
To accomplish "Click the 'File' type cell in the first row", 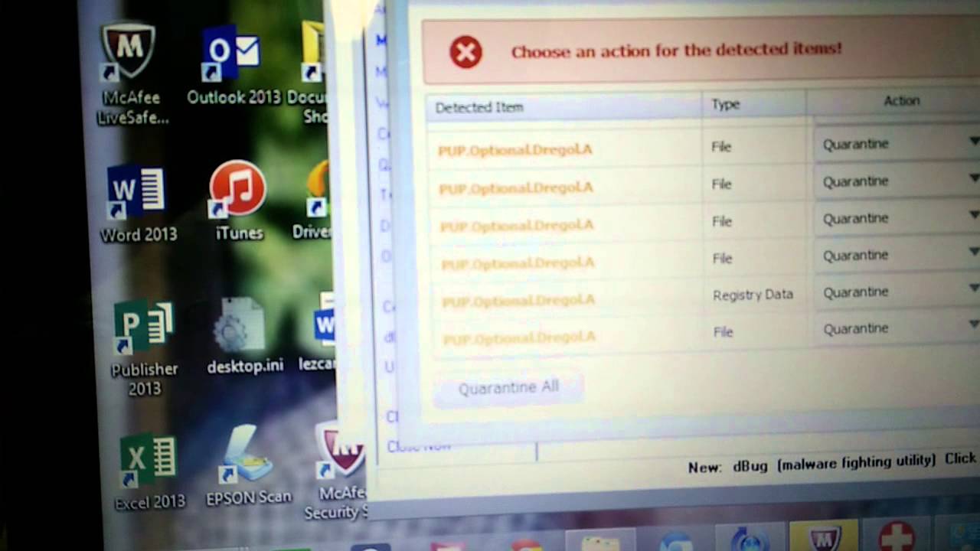I will click(721, 146).
